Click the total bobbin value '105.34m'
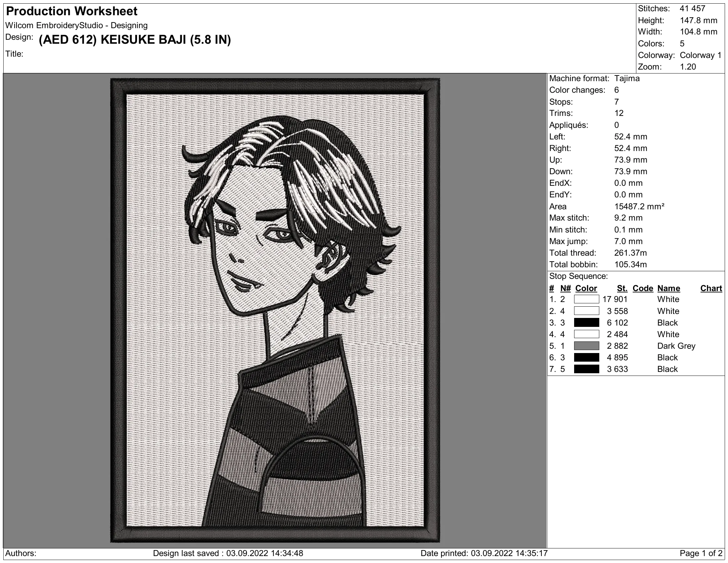 [630, 265]
